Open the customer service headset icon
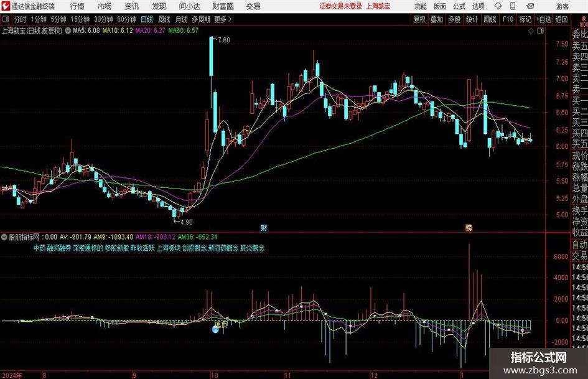This screenshot has height=379, width=588. point(498,6)
